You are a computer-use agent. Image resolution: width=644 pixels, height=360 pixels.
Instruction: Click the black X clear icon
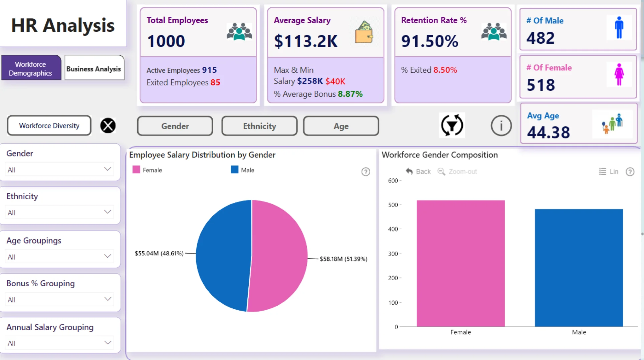coord(108,126)
